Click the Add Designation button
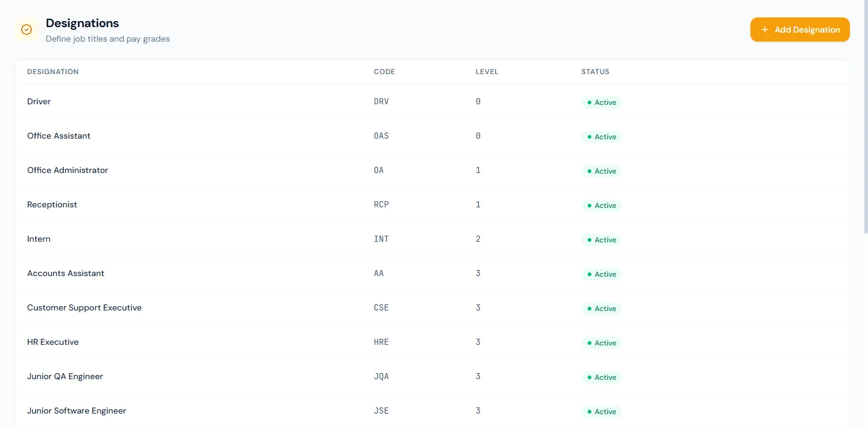 point(800,30)
